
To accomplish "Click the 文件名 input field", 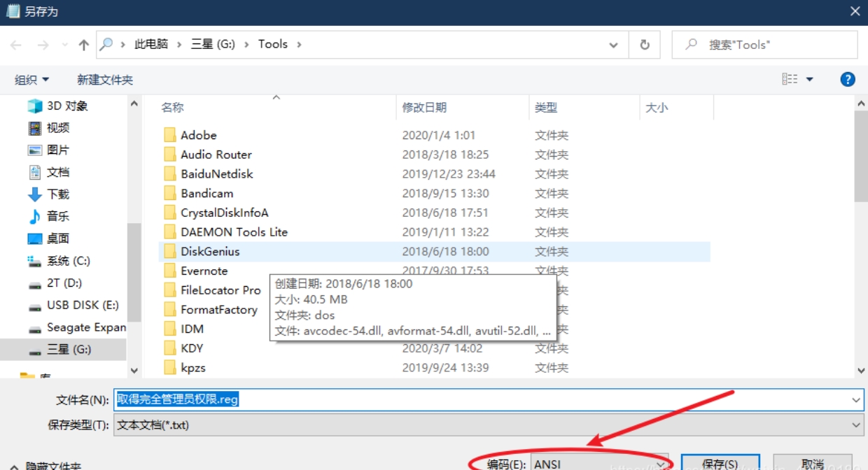I will (x=483, y=399).
